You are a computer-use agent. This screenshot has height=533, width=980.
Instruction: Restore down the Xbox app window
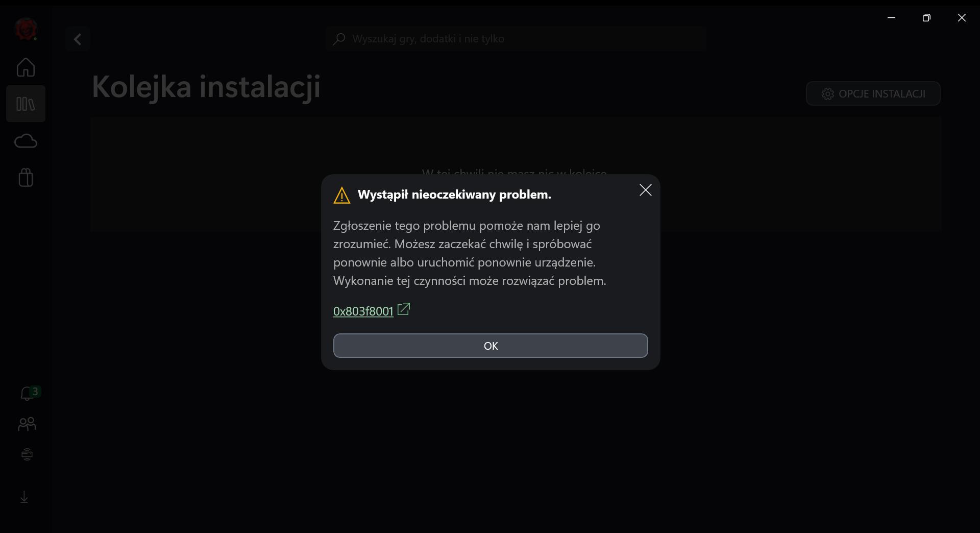(x=926, y=18)
